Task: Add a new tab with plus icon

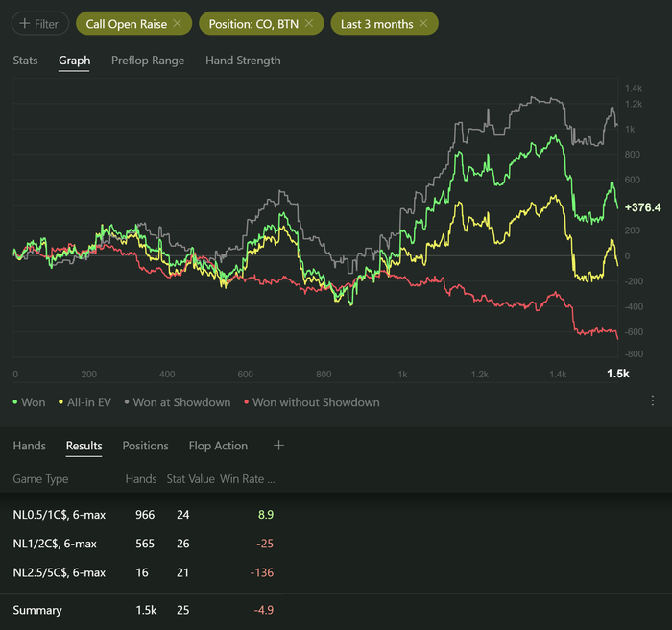Action: [x=279, y=446]
